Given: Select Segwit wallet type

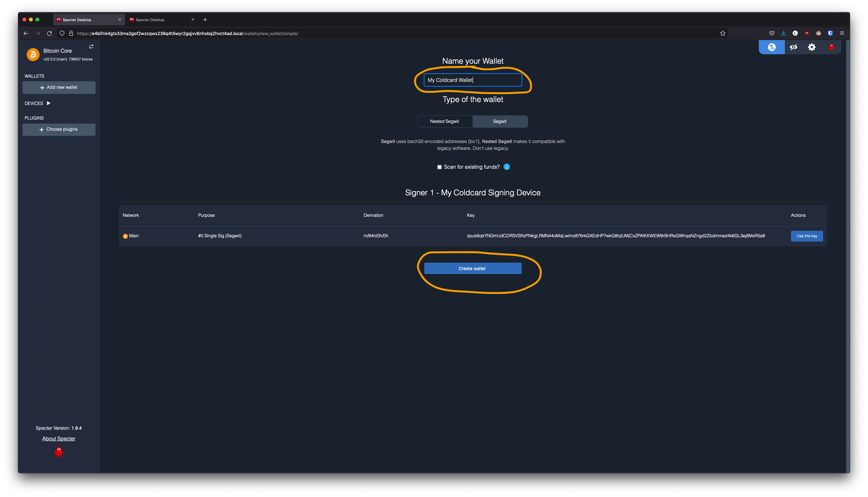Looking at the screenshot, I should 500,122.
